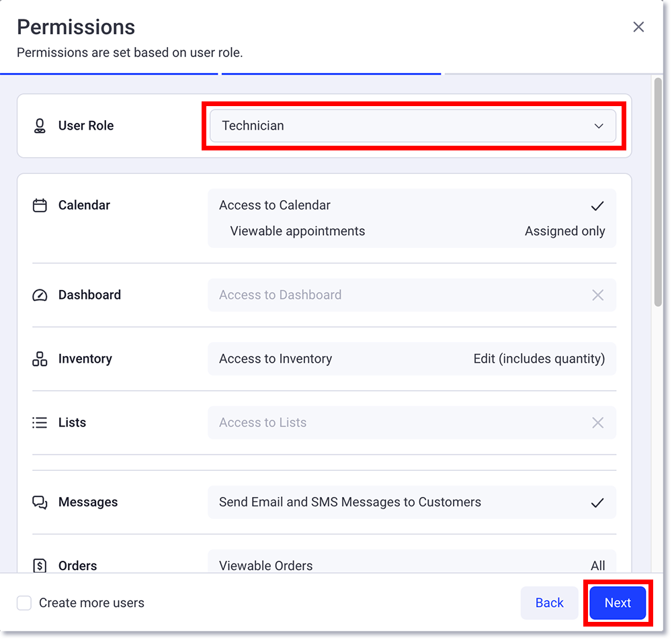Enable Access to Lists

point(597,422)
